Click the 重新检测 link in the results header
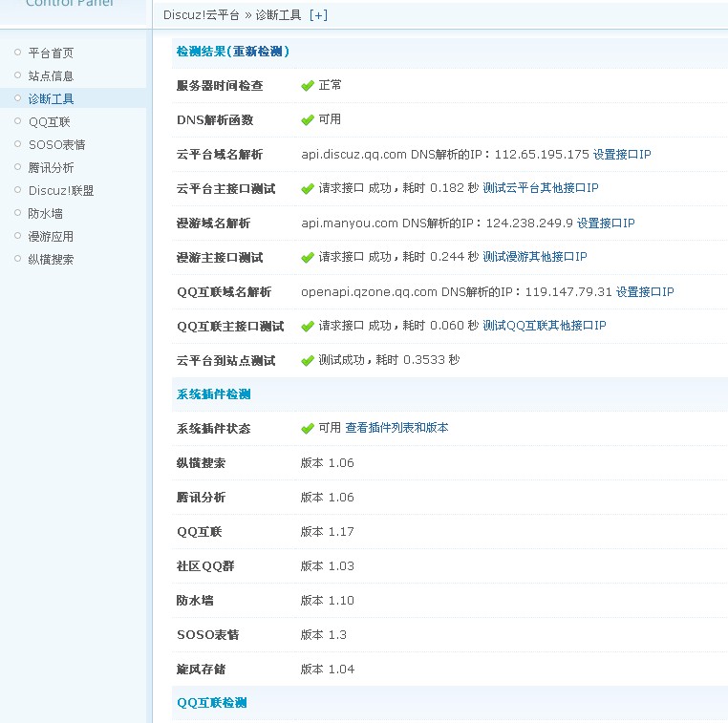 [258, 51]
